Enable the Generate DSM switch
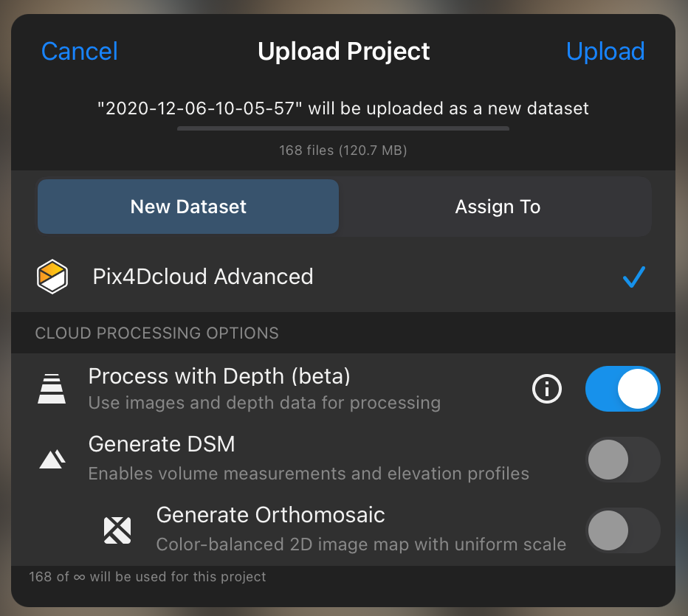This screenshot has height=616, width=688. click(x=622, y=460)
